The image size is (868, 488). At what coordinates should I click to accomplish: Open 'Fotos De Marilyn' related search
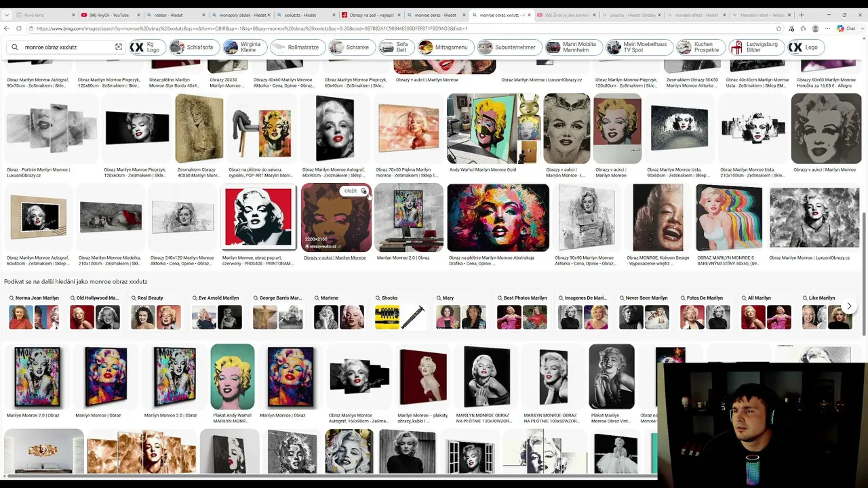point(705,312)
